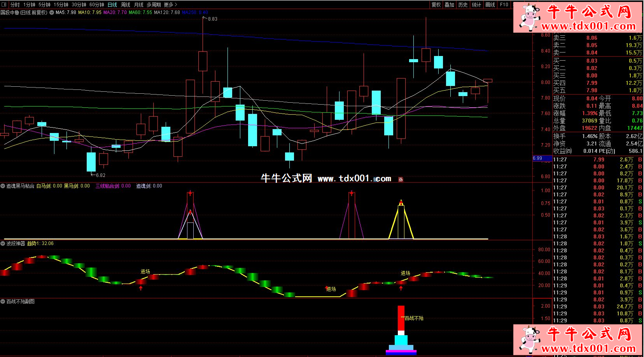This screenshot has height=357, width=644.
Task: Click the 现价 8.04 quote value
Action: pos(591,98)
